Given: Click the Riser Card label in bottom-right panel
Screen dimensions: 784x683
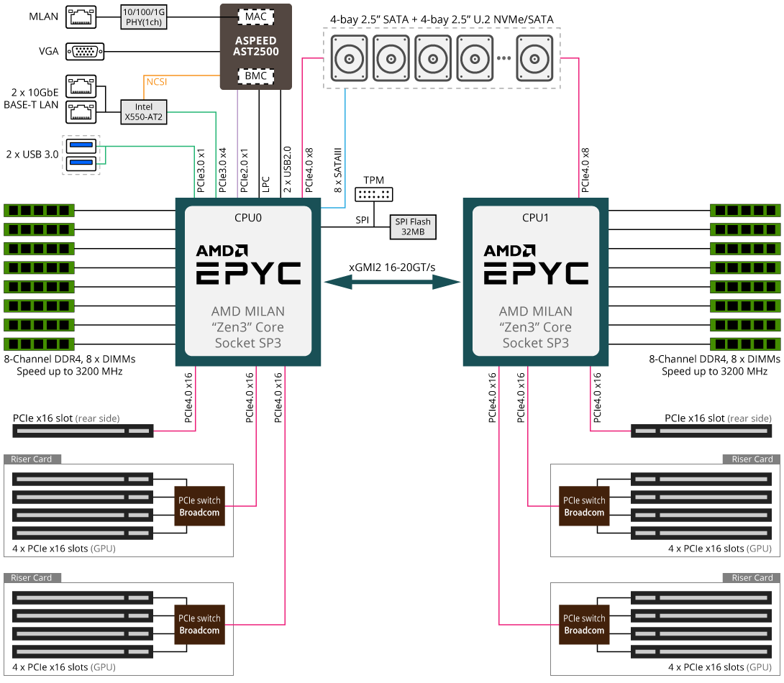Looking at the screenshot, I should point(752,577).
